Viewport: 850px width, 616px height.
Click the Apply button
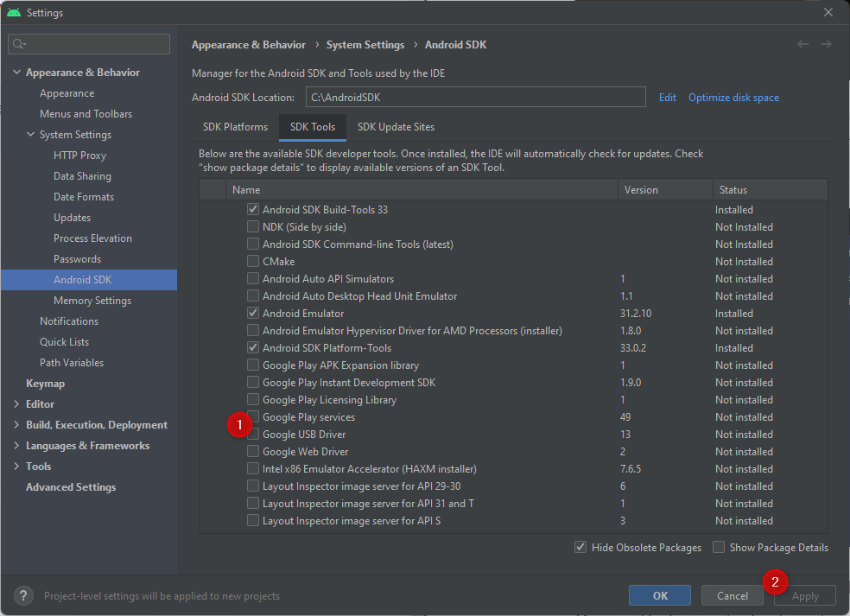[x=805, y=596]
